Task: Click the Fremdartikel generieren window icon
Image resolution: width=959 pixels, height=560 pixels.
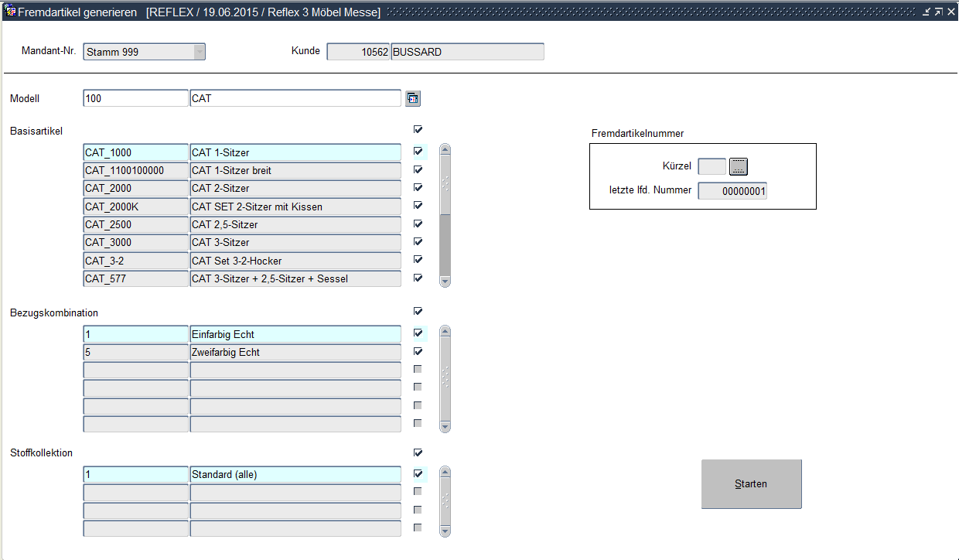Action: click(x=10, y=12)
